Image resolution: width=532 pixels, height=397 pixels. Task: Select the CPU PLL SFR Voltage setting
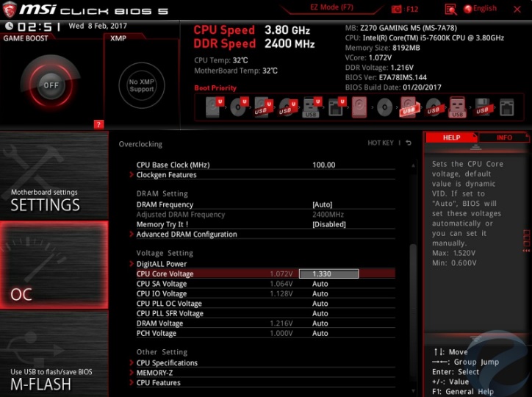coord(266,313)
